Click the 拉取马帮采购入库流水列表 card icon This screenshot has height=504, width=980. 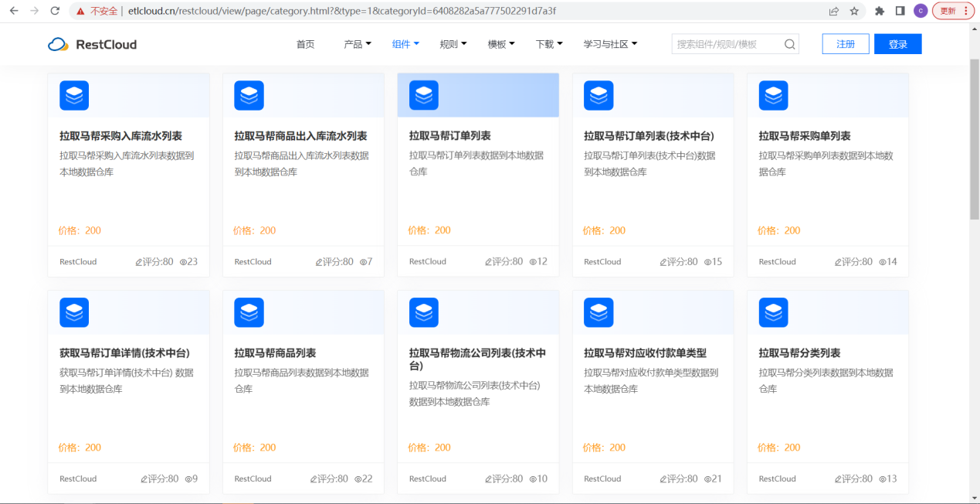click(74, 95)
